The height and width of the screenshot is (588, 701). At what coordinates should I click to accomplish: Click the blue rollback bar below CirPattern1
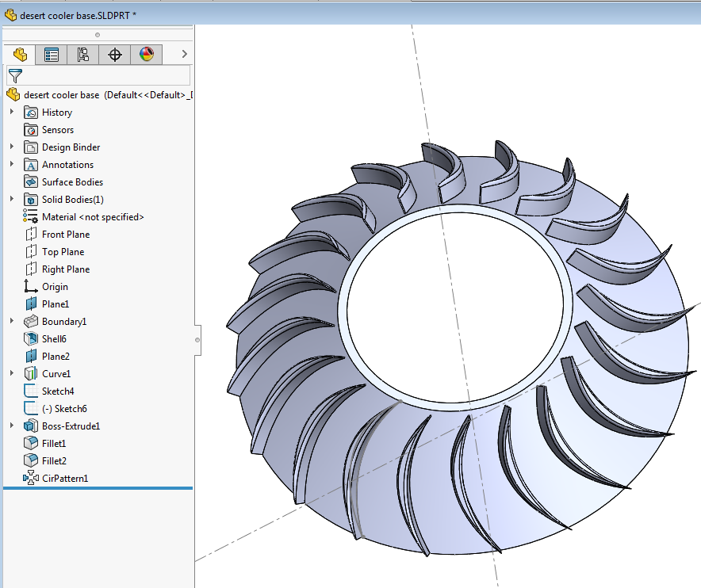(x=98, y=489)
